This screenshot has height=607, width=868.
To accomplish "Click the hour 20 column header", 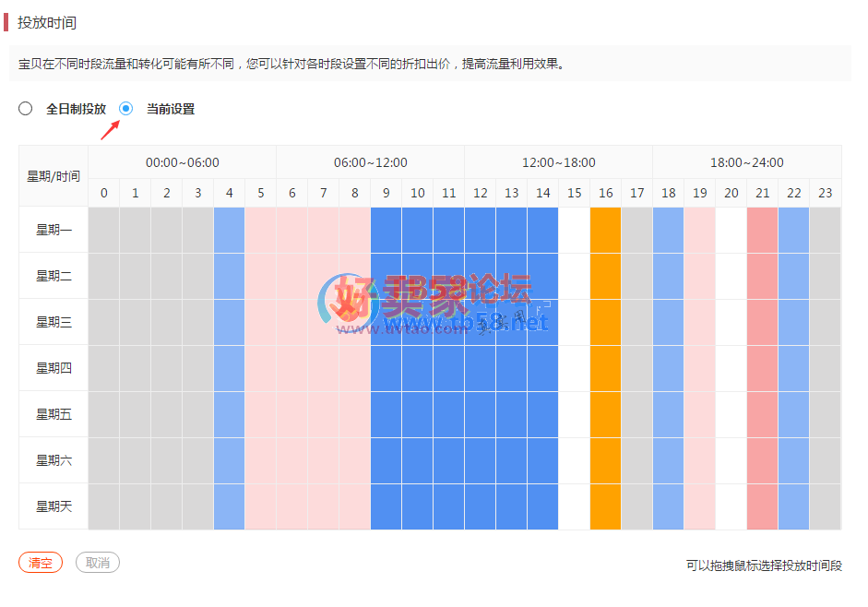I will click(x=731, y=193).
